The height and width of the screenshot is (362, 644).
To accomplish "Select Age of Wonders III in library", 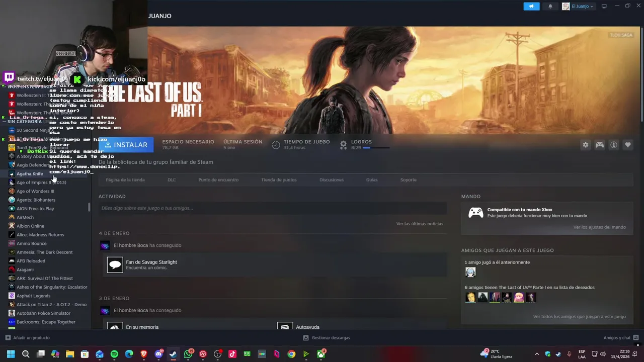I will (x=35, y=191).
